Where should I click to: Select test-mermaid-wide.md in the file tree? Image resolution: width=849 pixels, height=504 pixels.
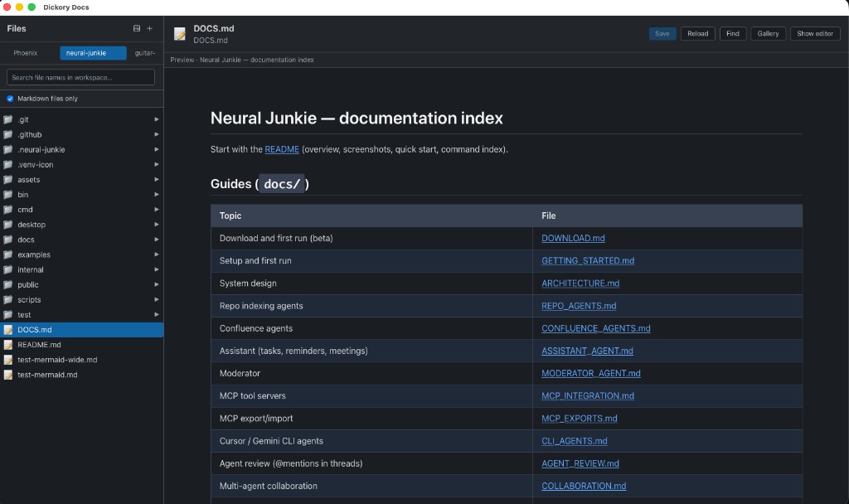[x=82, y=360]
